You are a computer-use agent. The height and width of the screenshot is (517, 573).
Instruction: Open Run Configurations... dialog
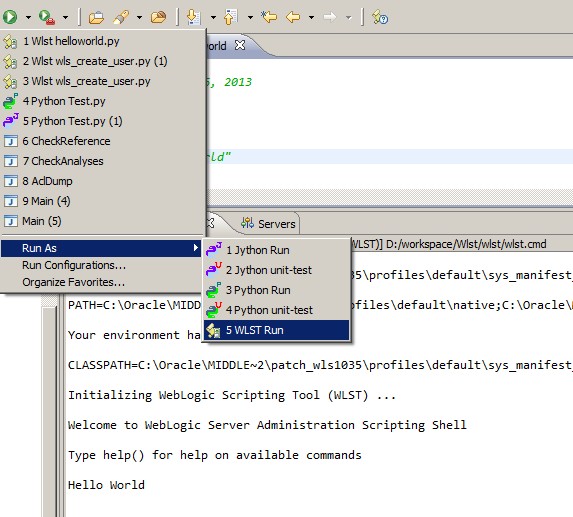click(x=102, y=265)
